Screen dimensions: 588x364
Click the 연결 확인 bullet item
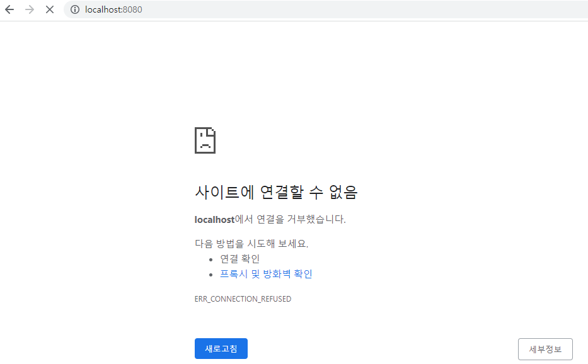pyautogui.click(x=239, y=259)
